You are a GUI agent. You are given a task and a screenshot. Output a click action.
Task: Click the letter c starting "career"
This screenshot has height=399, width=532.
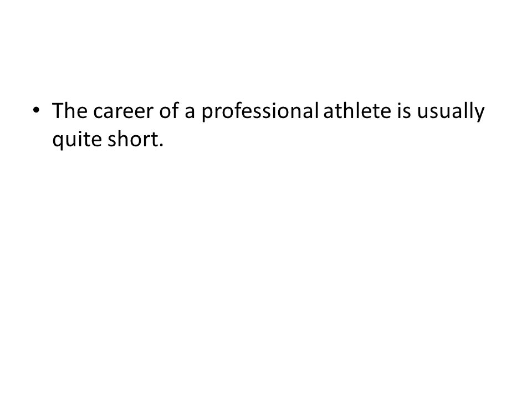(98, 112)
